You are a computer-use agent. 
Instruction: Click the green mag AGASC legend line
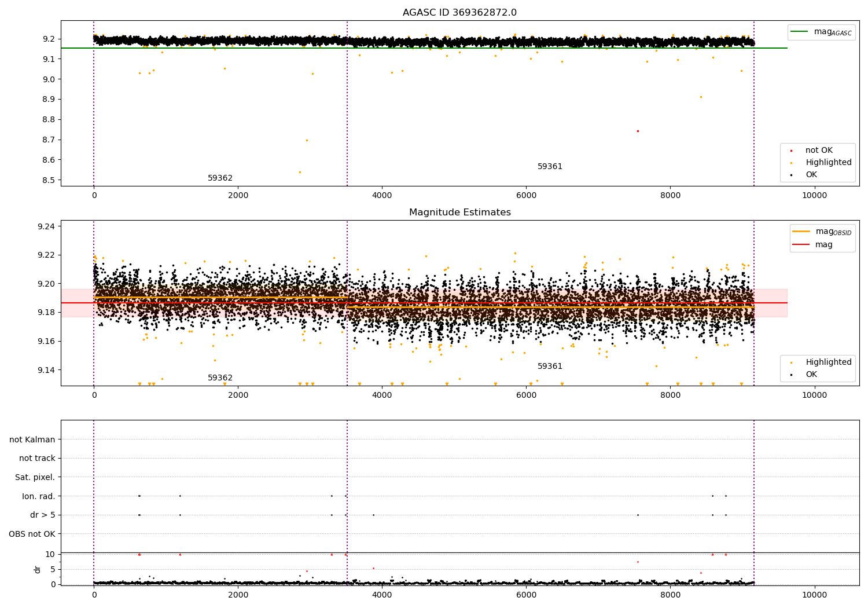[x=799, y=32]
